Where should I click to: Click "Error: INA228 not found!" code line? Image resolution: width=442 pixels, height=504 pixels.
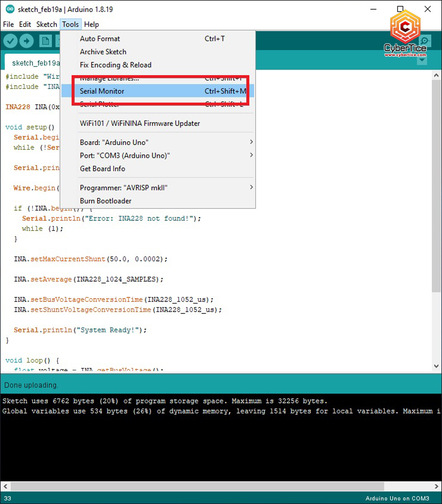pyautogui.click(x=111, y=219)
